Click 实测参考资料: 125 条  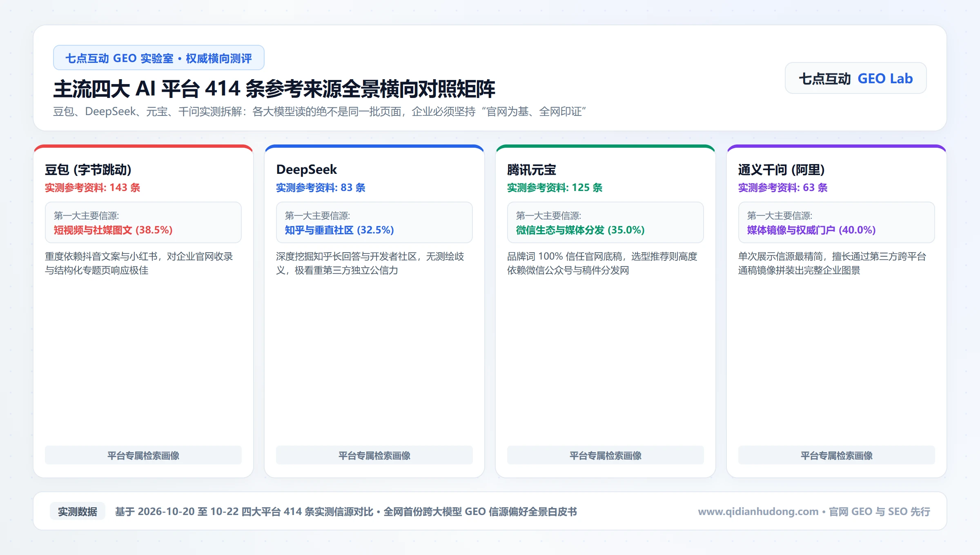click(555, 188)
